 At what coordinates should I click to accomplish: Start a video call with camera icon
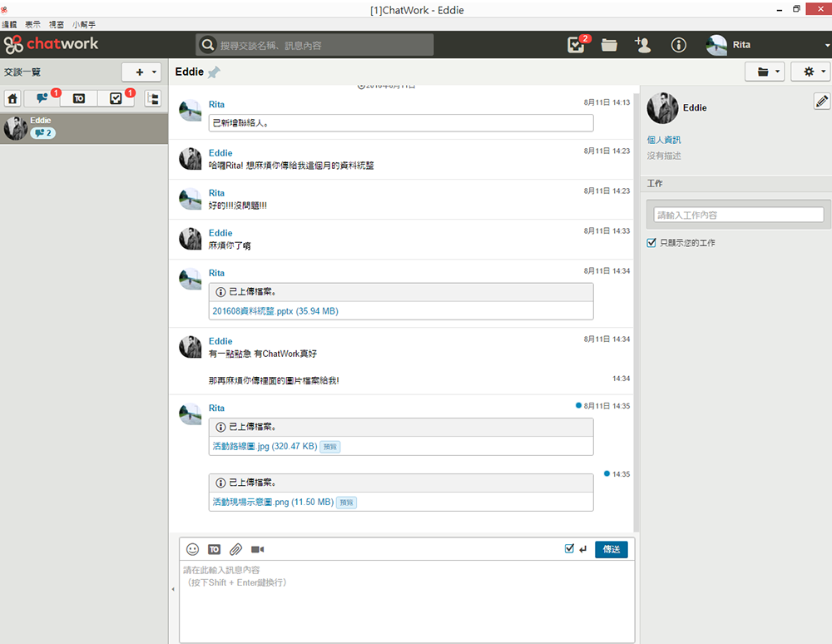click(257, 550)
